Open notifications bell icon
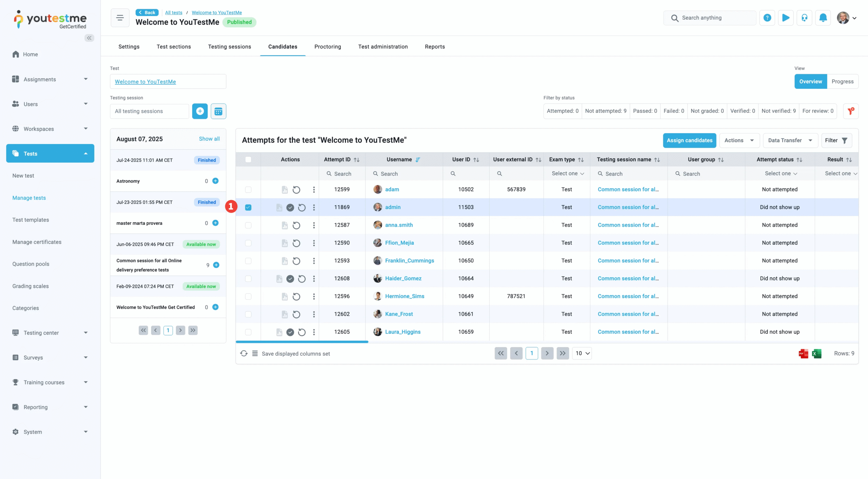 coord(823,18)
